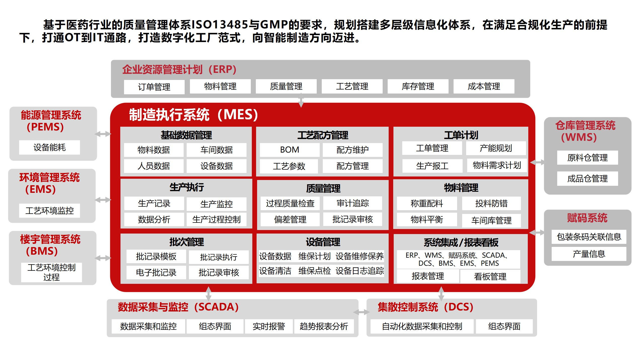This screenshot has width=644, height=362.
Task: Select the 物料数据 cell
Action: click(154, 150)
